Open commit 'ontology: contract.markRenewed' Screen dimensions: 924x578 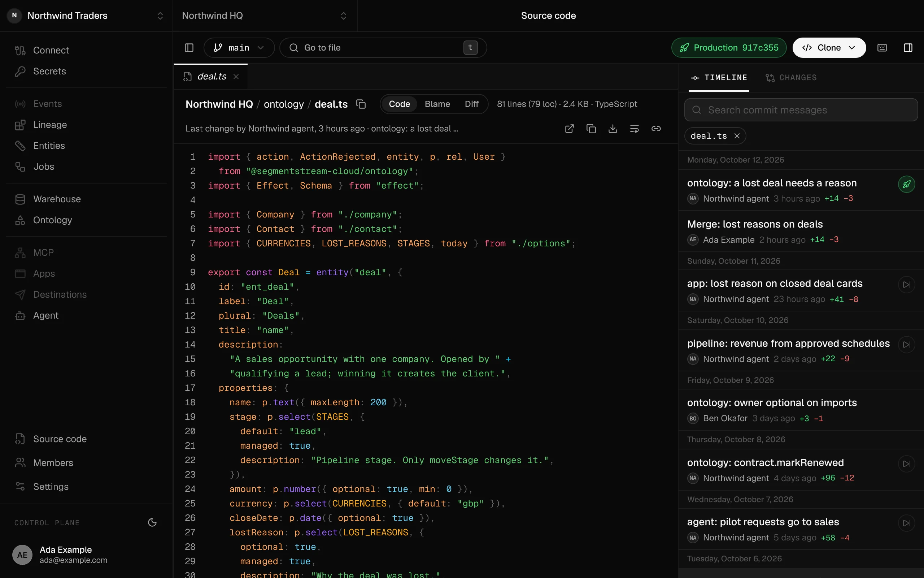[x=801, y=470]
